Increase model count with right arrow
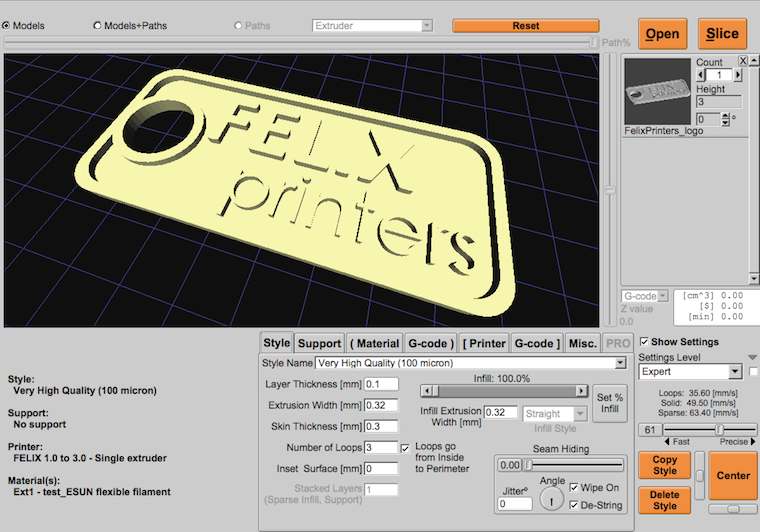 (738, 75)
